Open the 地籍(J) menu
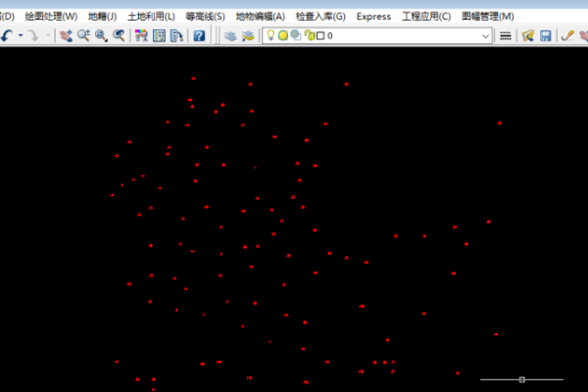The width and height of the screenshot is (588, 392). pos(102,17)
